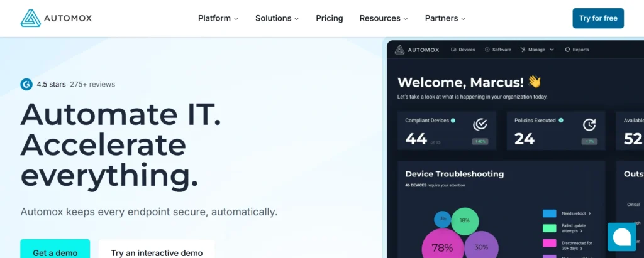Open the chat widget bubble
The width and height of the screenshot is (644, 258).
point(622,237)
